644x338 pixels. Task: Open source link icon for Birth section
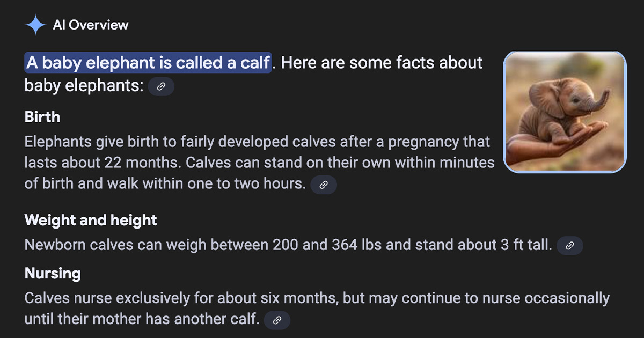(324, 185)
